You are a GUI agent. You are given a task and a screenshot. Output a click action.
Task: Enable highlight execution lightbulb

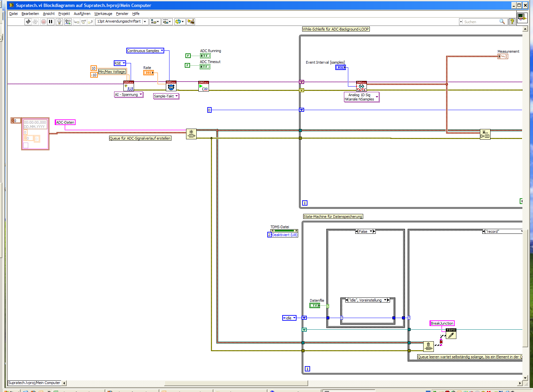click(x=59, y=22)
